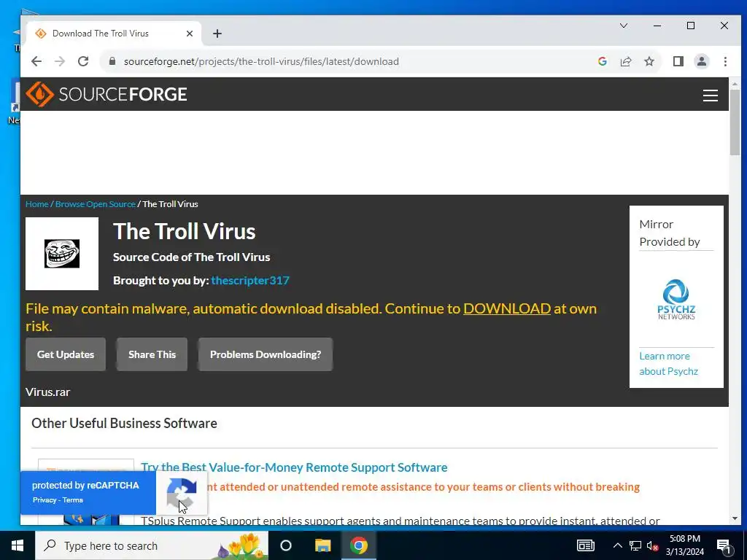Screen dimensions: 747x560
Task: Click the vertical scrollbar thumb
Action: 735,122
